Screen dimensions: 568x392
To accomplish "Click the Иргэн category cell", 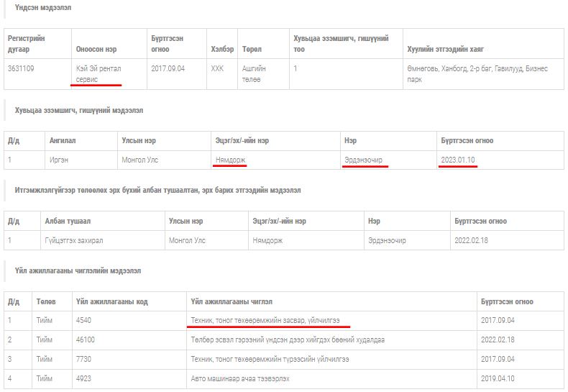I will click(x=59, y=160).
